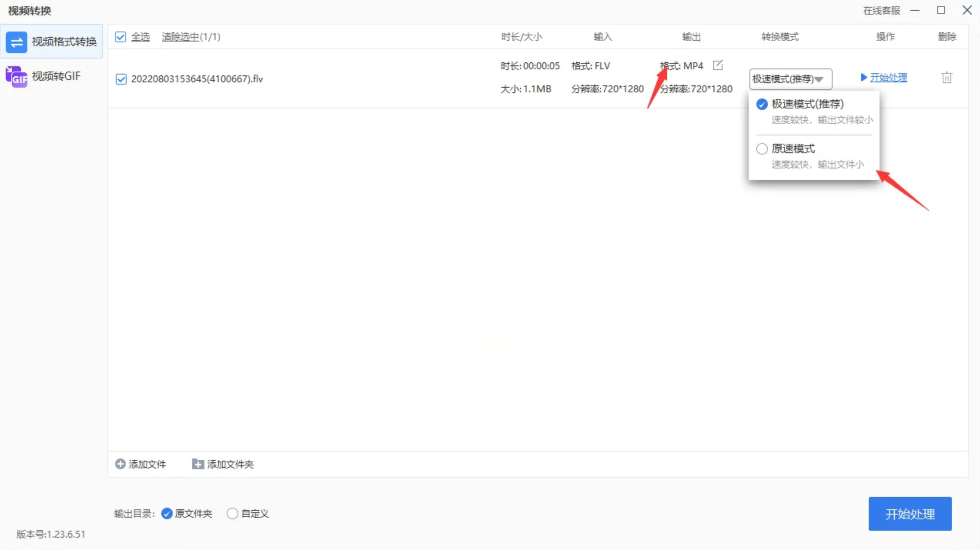Select 极速模式(推荐) radio option in the dropdown
The image size is (980, 550).
point(762,104)
